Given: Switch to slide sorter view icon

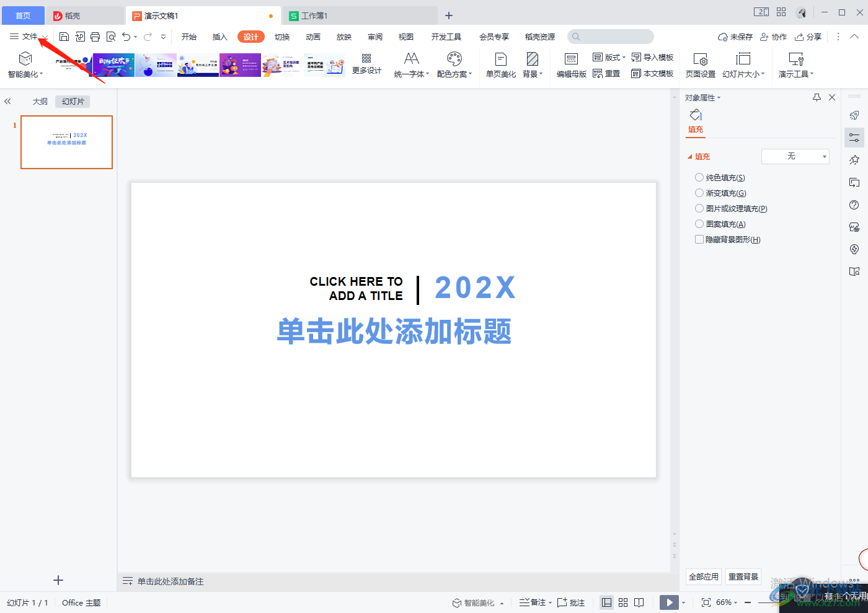Looking at the screenshot, I should pos(623,602).
